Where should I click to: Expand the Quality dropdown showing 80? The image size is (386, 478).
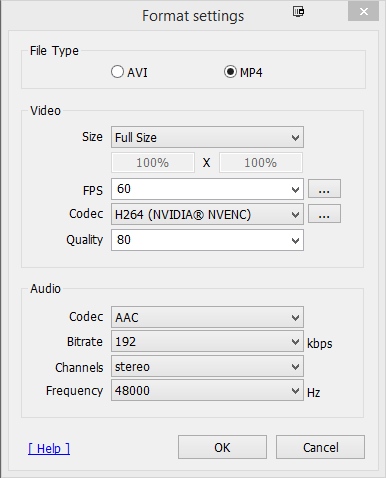pyautogui.click(x=207, y=240)
